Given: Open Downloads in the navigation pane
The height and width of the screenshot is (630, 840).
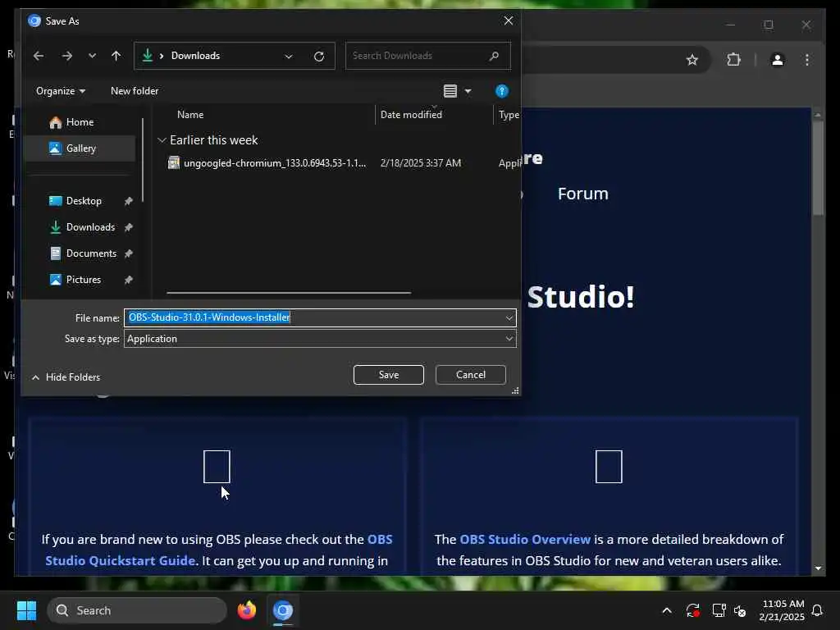Looking at the screenshot, I should click(90, 227).
